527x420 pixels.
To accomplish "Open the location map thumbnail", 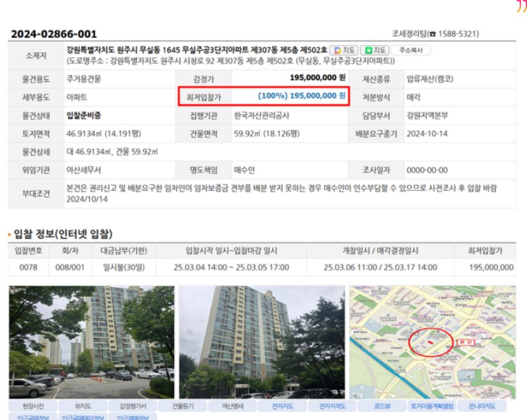I will (x=433, y=342).
